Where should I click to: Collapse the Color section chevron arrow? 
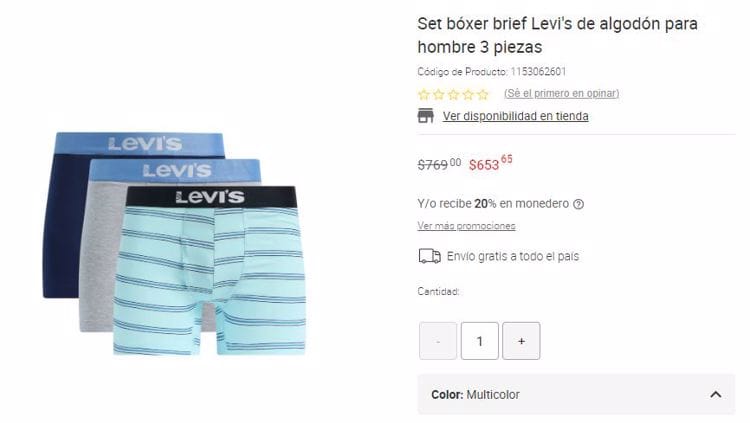coord(716,394)
